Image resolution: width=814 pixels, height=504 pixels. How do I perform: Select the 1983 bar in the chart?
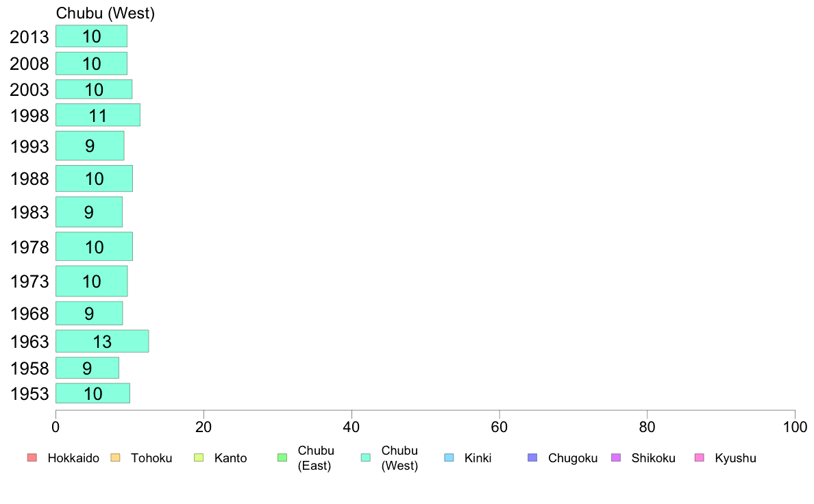(89, 212)
